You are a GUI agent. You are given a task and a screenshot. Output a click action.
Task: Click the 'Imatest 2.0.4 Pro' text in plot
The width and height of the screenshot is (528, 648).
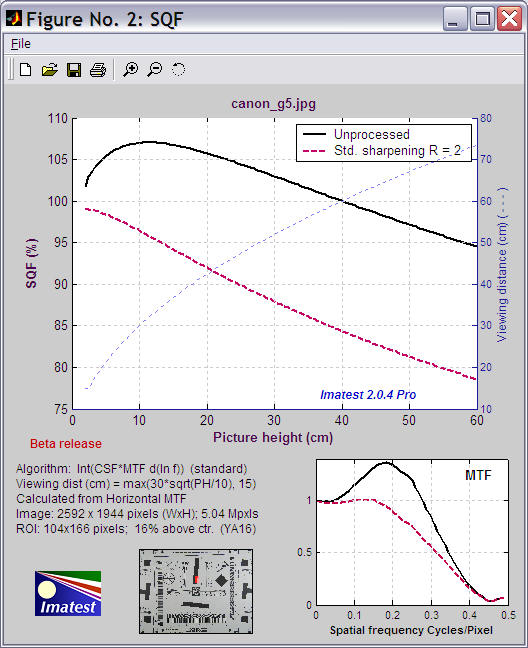368,395
